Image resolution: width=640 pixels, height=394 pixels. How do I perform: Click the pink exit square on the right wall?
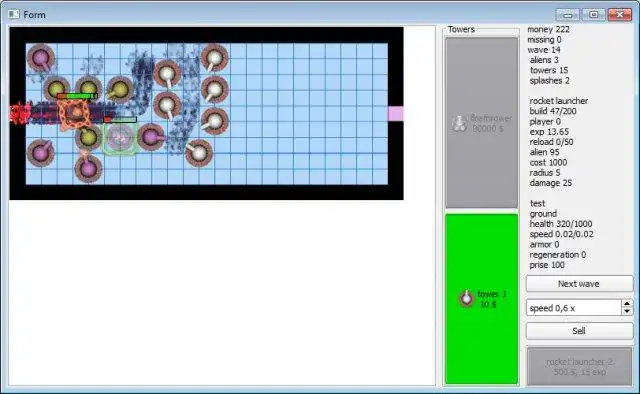point(396,114)
